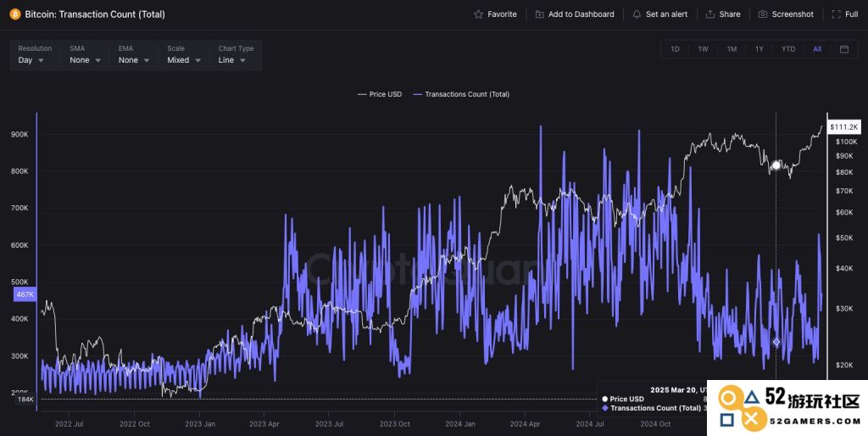
Task: Click the $100K price axis label
Action: [847, 142]
